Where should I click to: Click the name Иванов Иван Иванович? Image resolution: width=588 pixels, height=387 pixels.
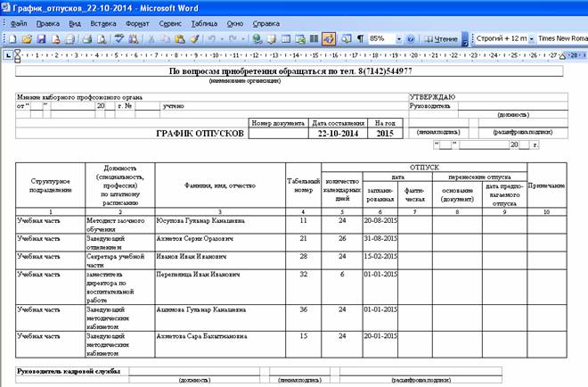tap(192, 257)
